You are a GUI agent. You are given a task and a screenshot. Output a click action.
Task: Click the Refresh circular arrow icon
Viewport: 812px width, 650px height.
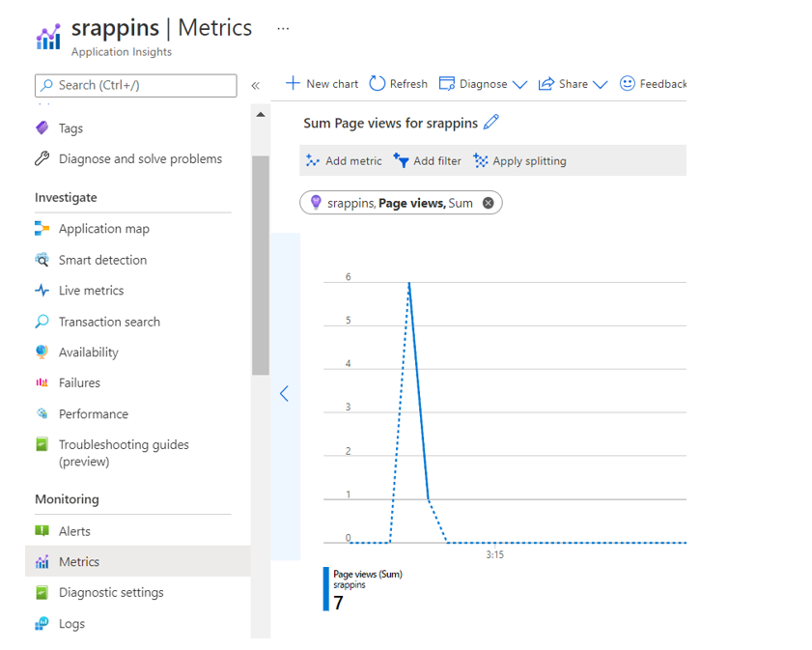point(377,83)
